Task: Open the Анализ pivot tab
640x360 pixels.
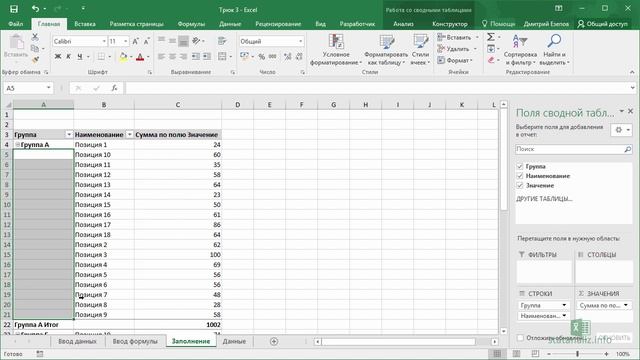Action: 403,24
